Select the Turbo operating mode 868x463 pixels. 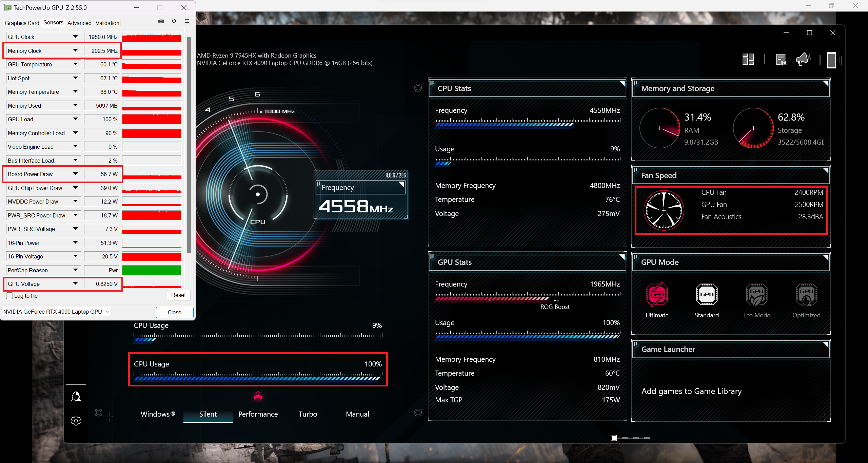tap(308, 414)
